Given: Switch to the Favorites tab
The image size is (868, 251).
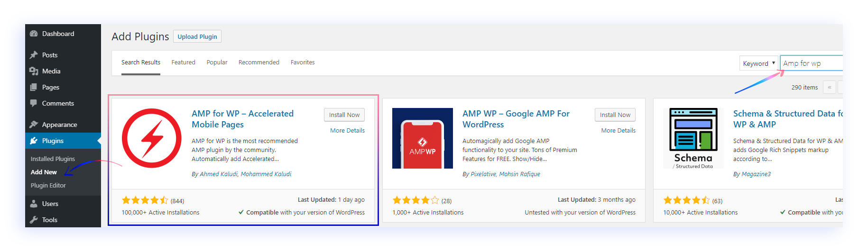Looking at the screenshot, I should coord(303,63).
